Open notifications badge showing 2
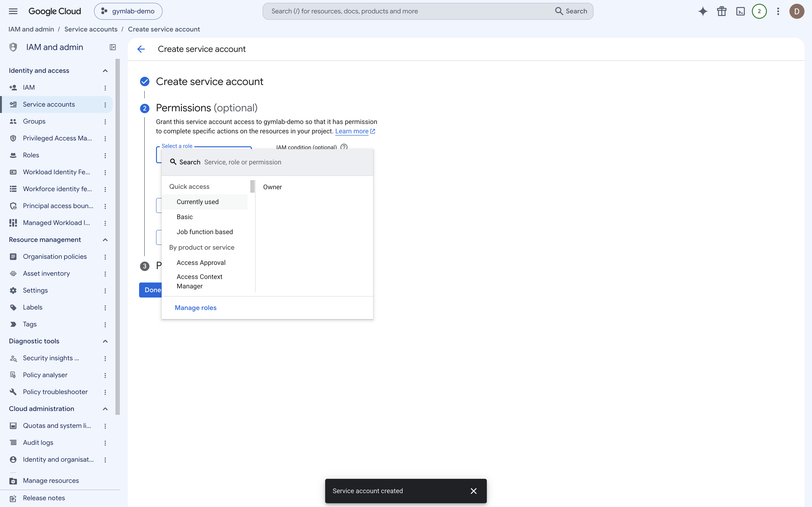 point(759,11)
